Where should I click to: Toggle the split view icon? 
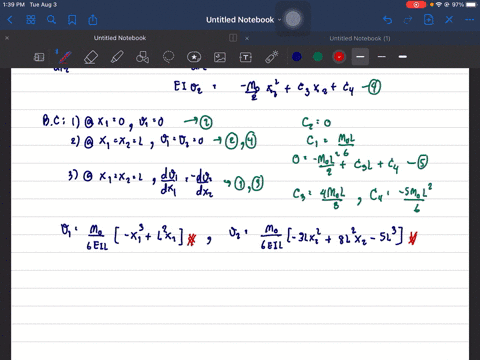[233, 38]
